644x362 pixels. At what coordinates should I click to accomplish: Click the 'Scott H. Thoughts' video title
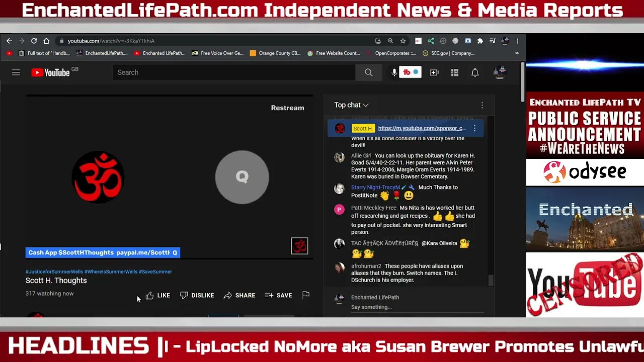56,281
